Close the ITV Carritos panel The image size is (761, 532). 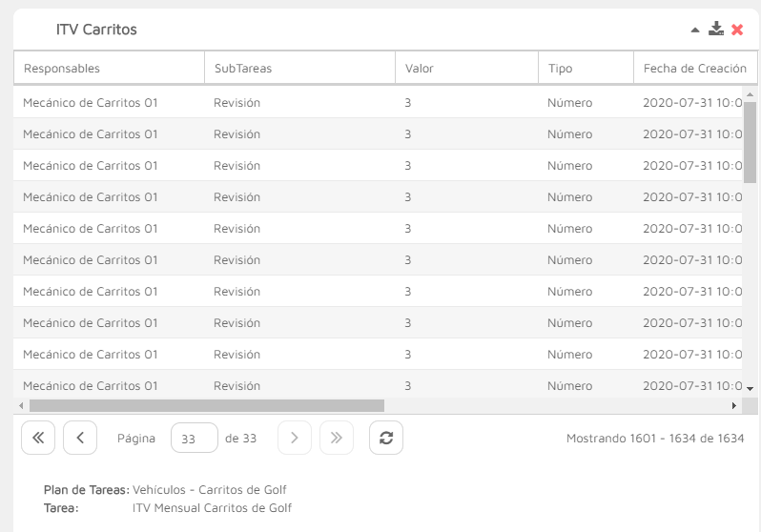(737, 30)
